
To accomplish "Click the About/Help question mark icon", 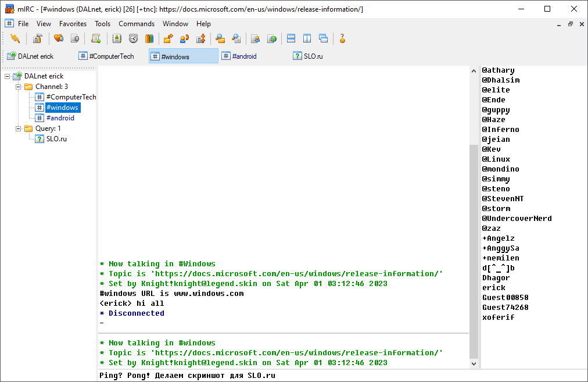I will (342, 38).
